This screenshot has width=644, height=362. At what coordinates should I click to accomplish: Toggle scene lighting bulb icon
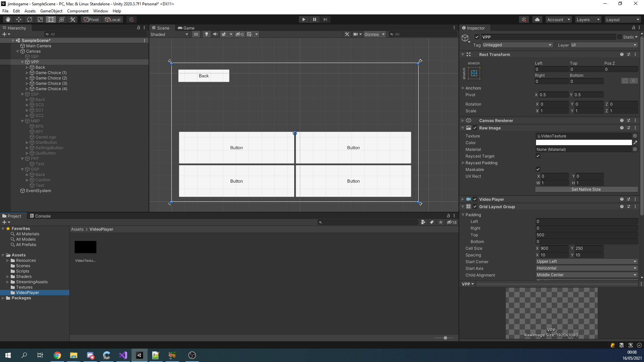pos(207,34)
